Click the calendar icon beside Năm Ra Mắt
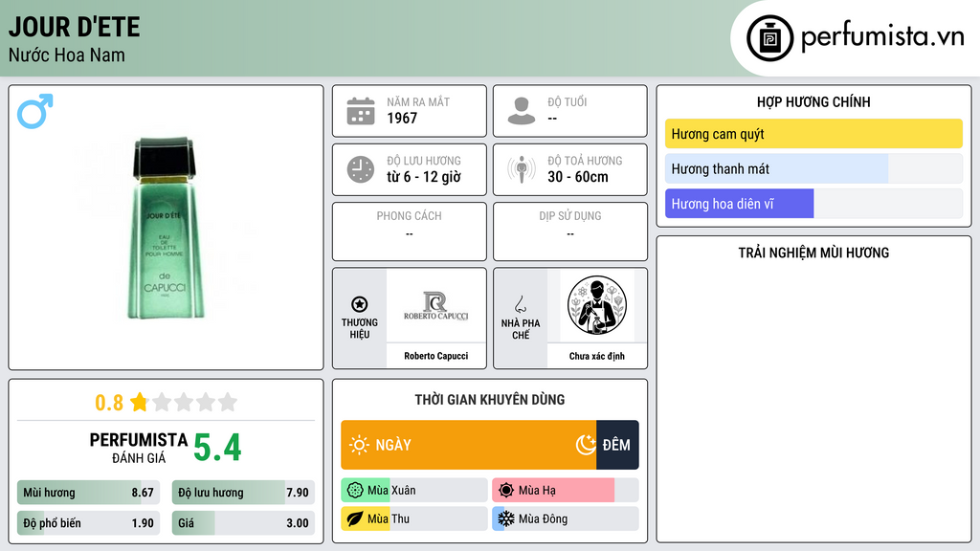980x551 pixels. pyautogui.click(x=361, y=111)
